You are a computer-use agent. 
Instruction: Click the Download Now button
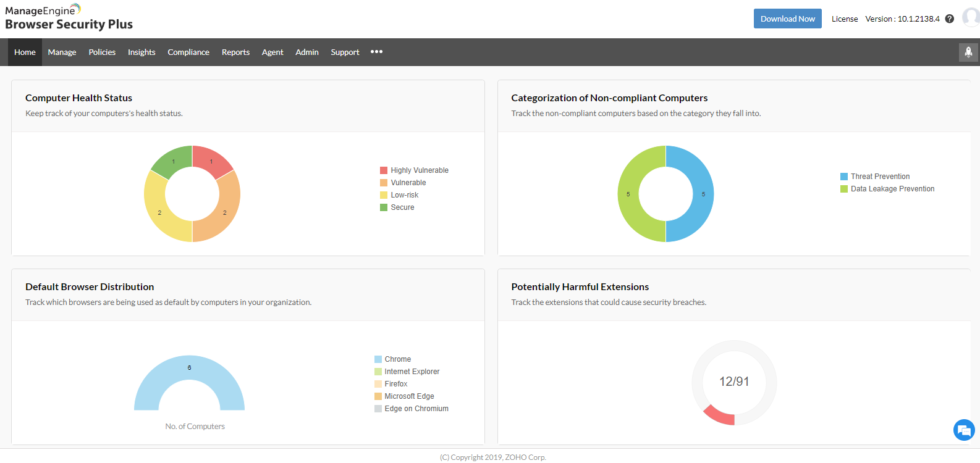tap(787, 19)
